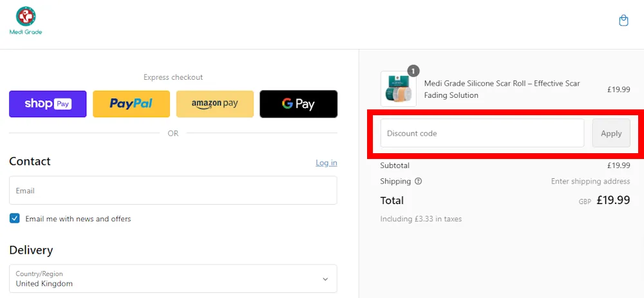Select the Subtotal label

395,165
